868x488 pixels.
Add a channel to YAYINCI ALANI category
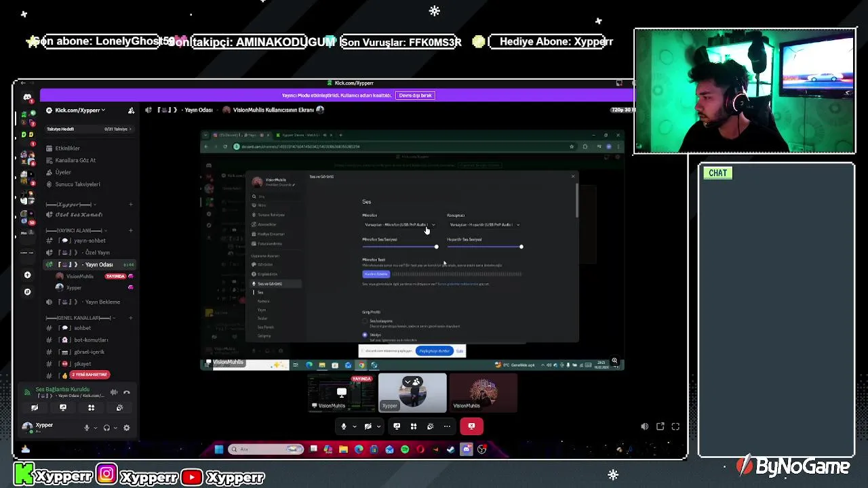pos(131,230)
